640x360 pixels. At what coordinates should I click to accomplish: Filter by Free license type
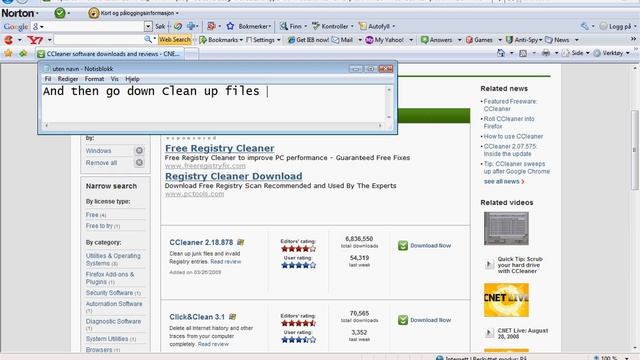(x=92, y=215)
